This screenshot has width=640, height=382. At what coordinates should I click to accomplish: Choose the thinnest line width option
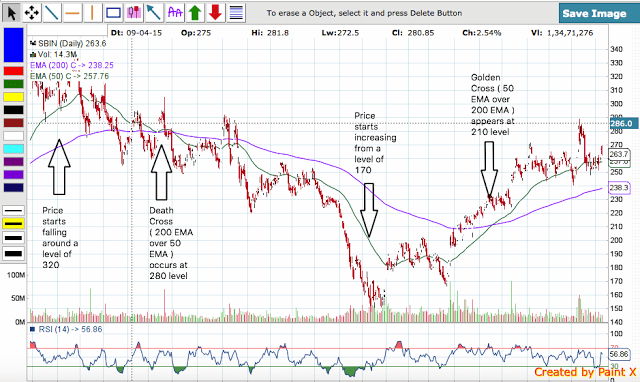(13, 211)
